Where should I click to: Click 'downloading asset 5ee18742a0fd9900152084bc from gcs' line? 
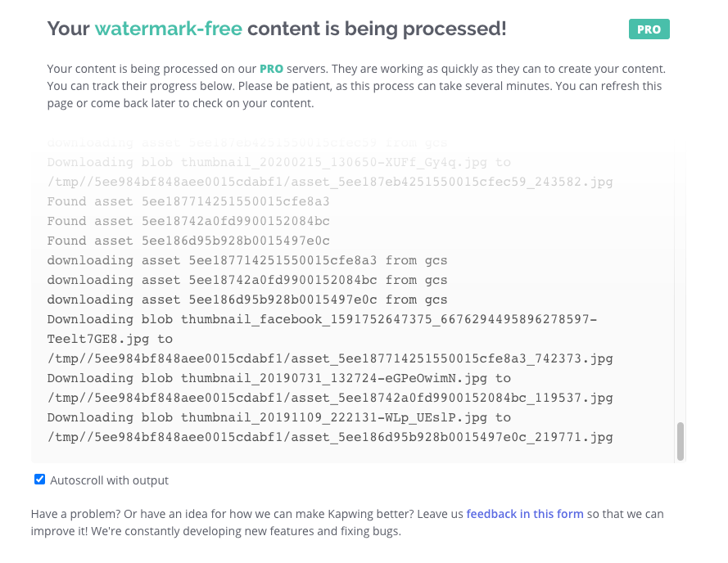pos(247,280)
